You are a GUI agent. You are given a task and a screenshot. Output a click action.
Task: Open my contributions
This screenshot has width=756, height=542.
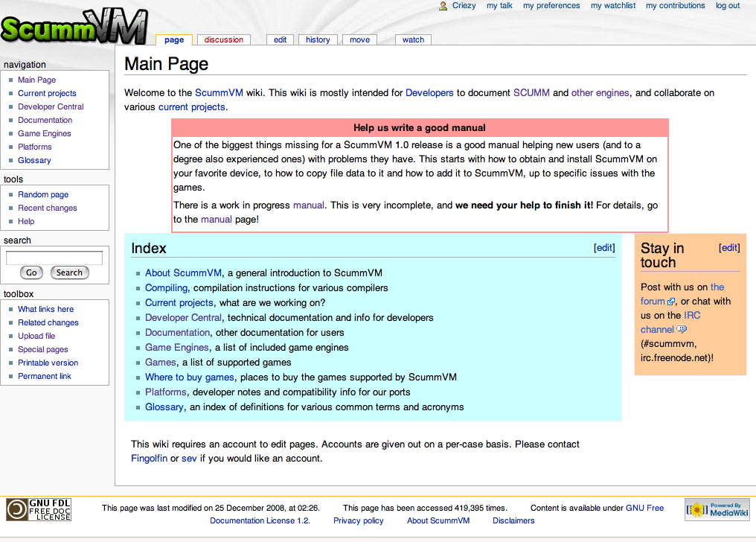click(x=675, y=6)
